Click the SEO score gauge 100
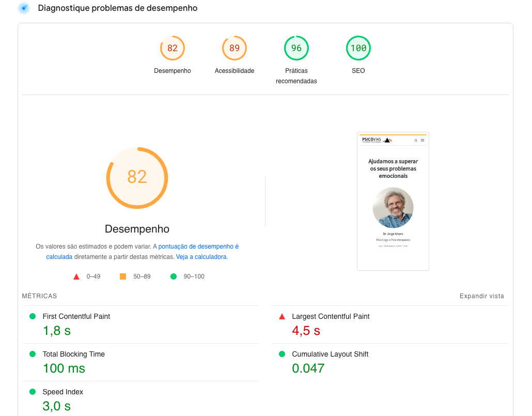Viewport: 532px width, 416px height. coord(358,48)
